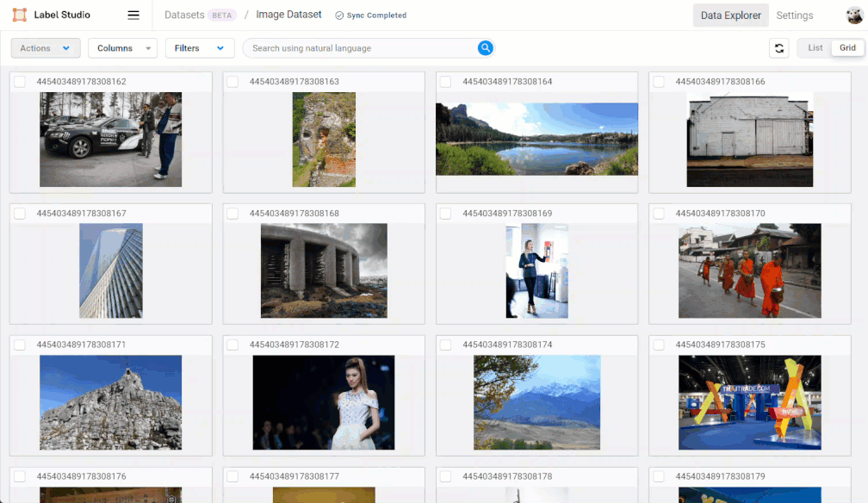Expand the Filters dropdown

coord(200,48)
